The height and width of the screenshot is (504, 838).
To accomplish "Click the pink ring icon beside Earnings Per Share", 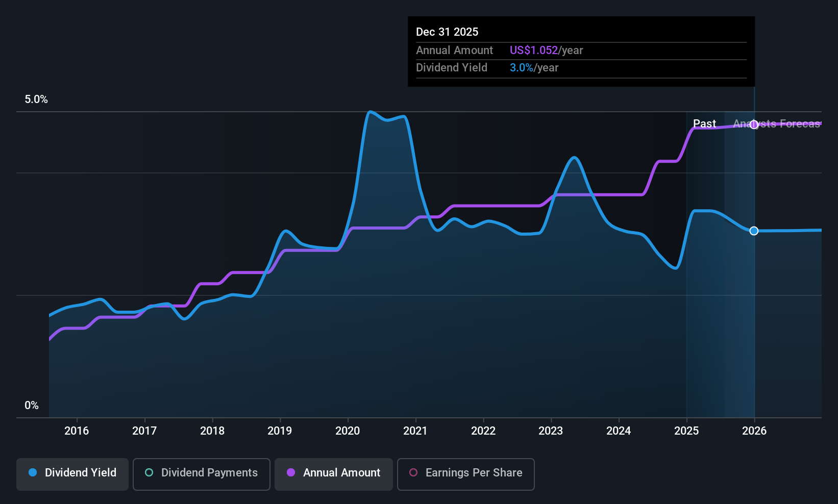I will click(413, 472).
